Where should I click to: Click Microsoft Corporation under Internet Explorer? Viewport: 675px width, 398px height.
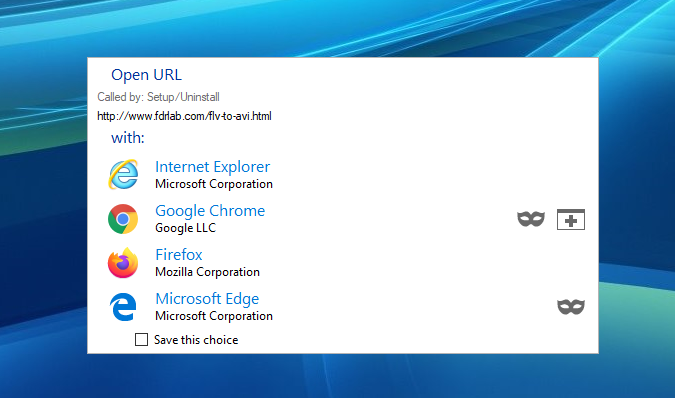(214, 184)
